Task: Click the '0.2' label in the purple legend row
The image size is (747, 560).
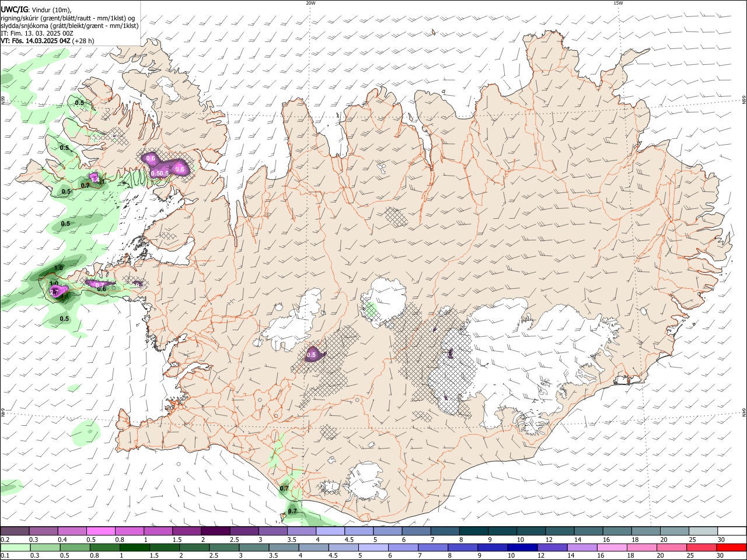Action: click(x=5, y=540)
